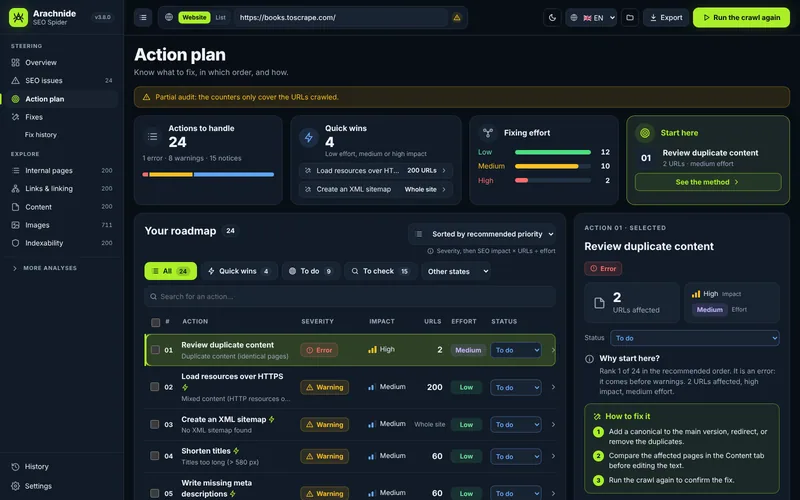Viewport: 800px width, 500px height.
Task: Click the Fixes wand icon in sidebar
Action: [15, 117]
